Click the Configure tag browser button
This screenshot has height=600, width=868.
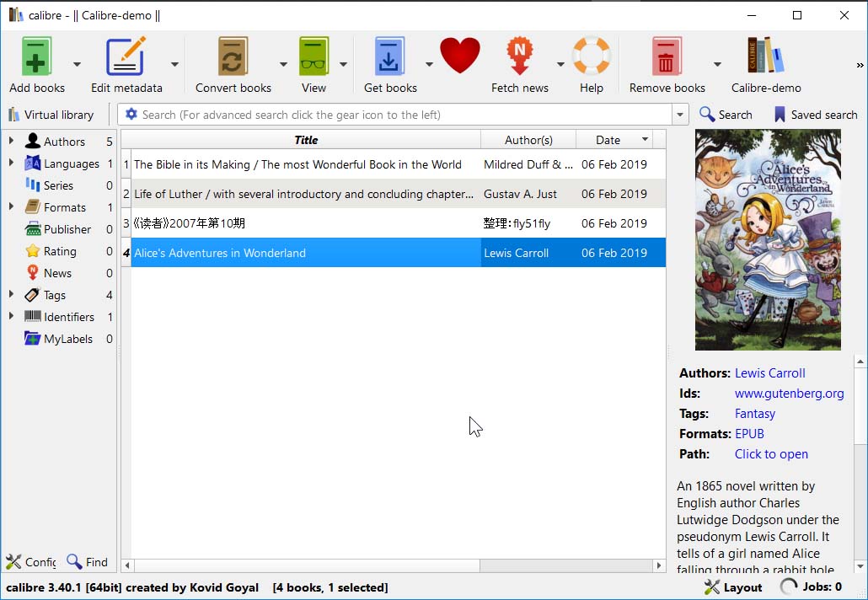[30, 562]
